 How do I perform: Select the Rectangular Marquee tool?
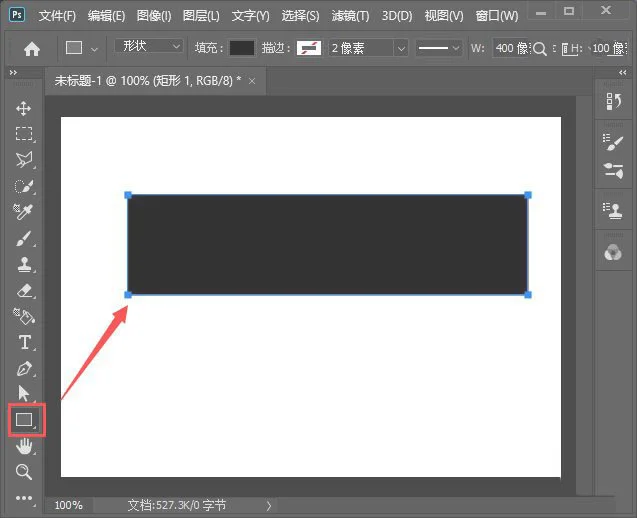[x=24, y=134]
